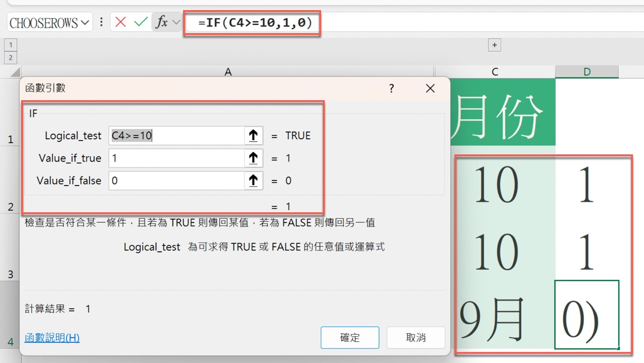Open the 函數說明(H) help link
The width and height of the screenshot is (644, 363).
click(52, 338)
